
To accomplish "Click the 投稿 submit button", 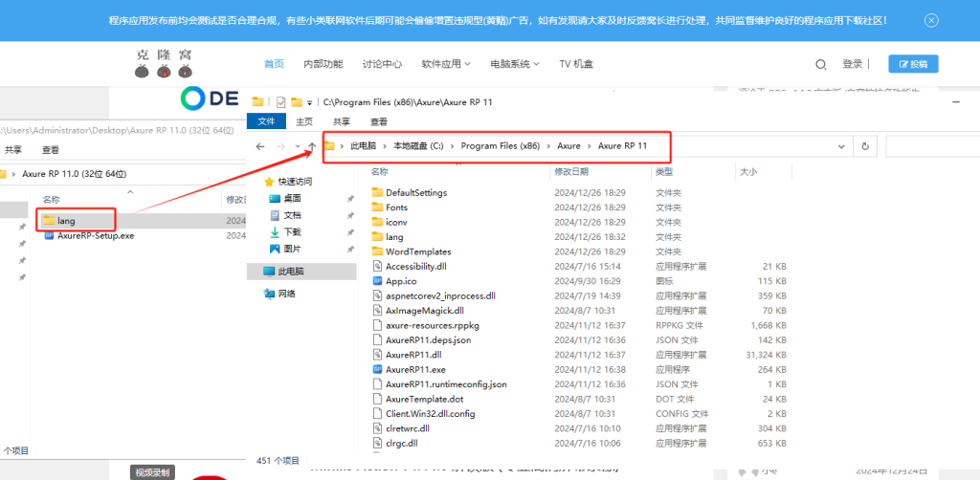I will click(913, 64).
